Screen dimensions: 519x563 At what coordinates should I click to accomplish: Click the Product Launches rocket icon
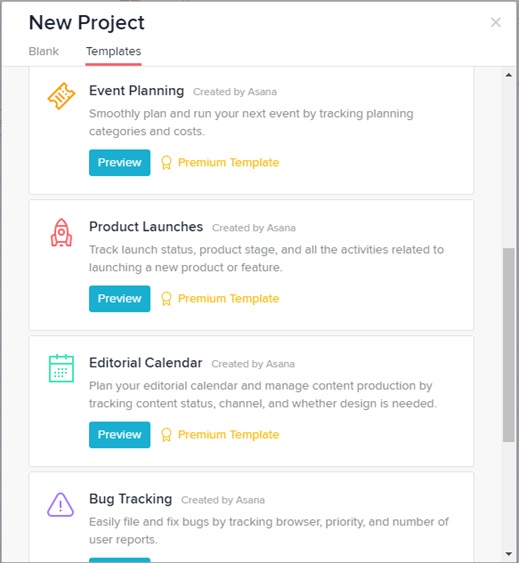click(61, 232)
